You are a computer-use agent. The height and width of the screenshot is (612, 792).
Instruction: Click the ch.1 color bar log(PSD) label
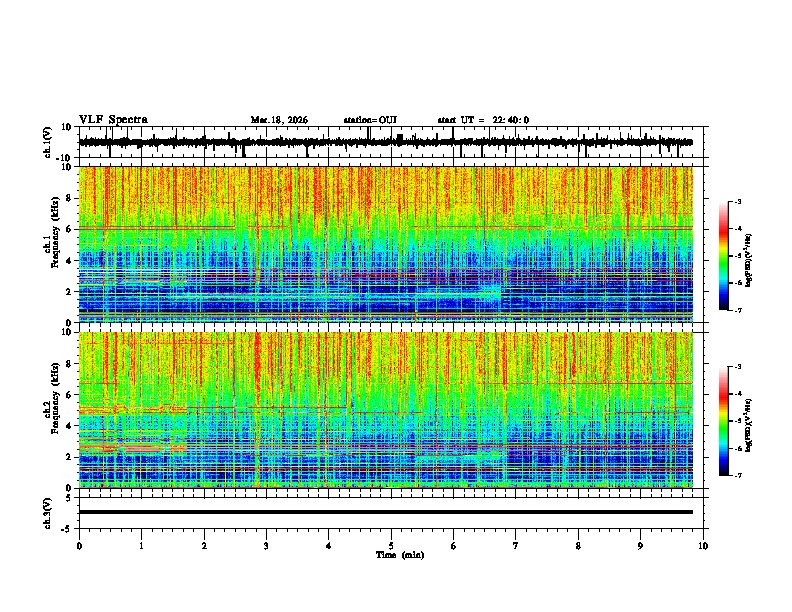pyautogui.click(x=748, y=261)
